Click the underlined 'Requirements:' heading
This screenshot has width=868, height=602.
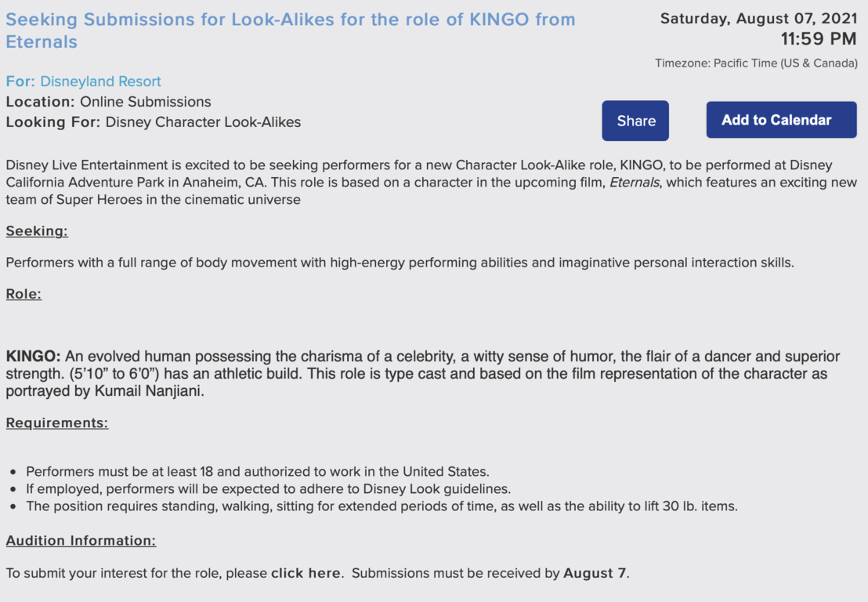(x=57, y=423)
